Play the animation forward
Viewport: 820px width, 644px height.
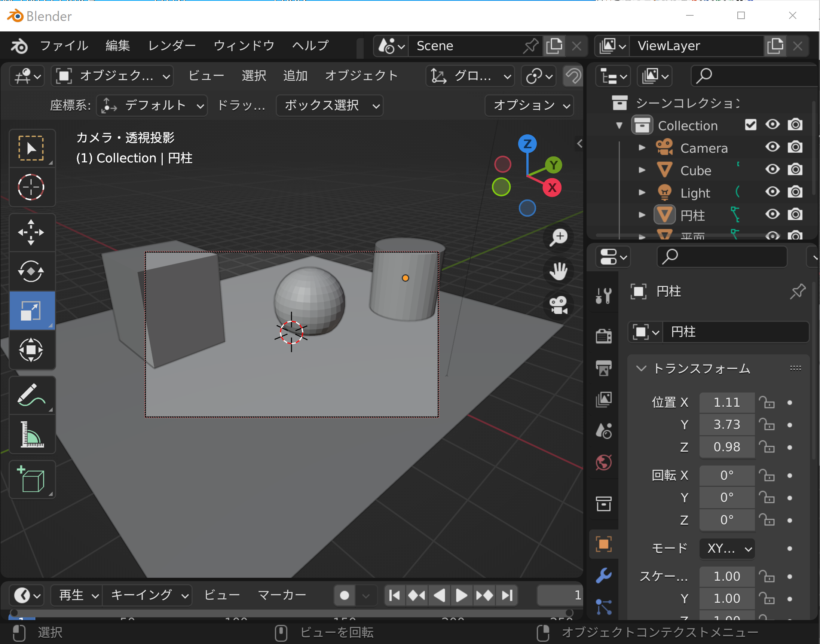462,595
